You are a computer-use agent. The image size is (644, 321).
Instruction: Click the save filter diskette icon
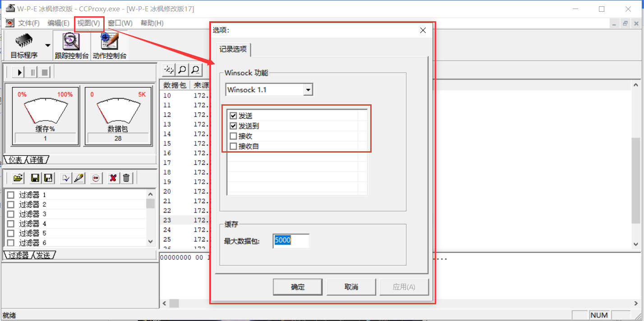point(35,178)
